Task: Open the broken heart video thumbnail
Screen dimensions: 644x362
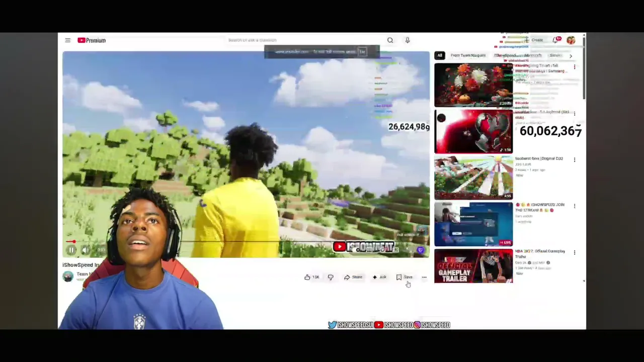Action: pyautogui.click(x=473, y=131)
